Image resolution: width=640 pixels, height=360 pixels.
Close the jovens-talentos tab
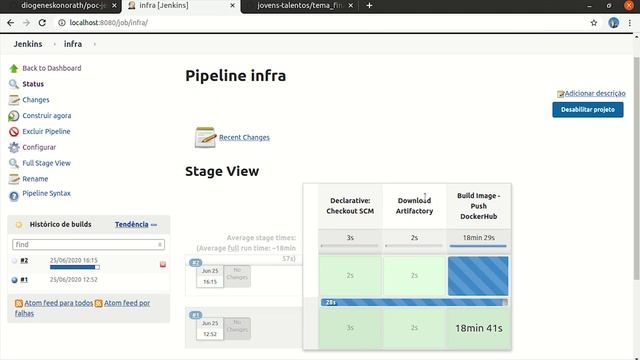pos(351,5)
